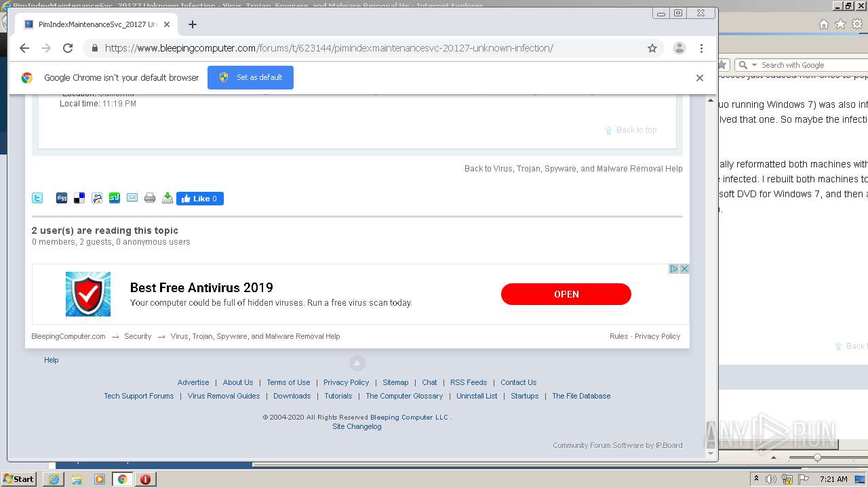Open Security breadcrumb link
The height and width of the screenshot is (488, 868).
pyautogui.click(x=138, y=336)
